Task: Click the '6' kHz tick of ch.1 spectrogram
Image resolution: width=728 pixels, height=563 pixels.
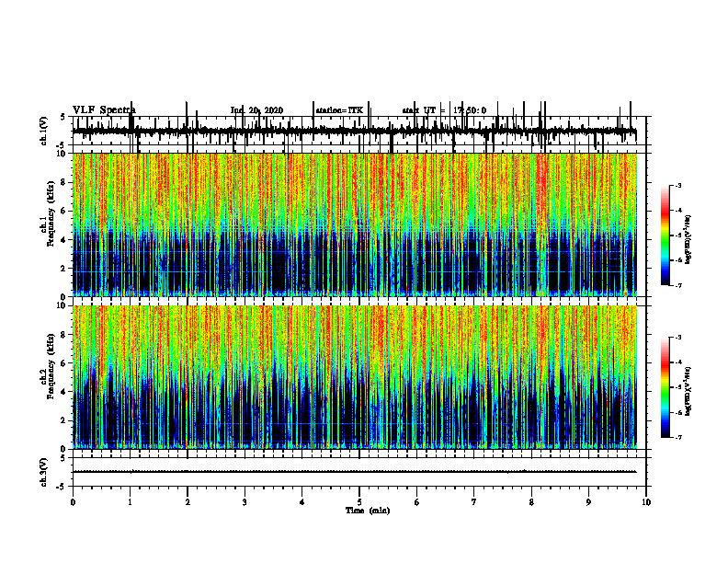Action: [x=64, y=211]
